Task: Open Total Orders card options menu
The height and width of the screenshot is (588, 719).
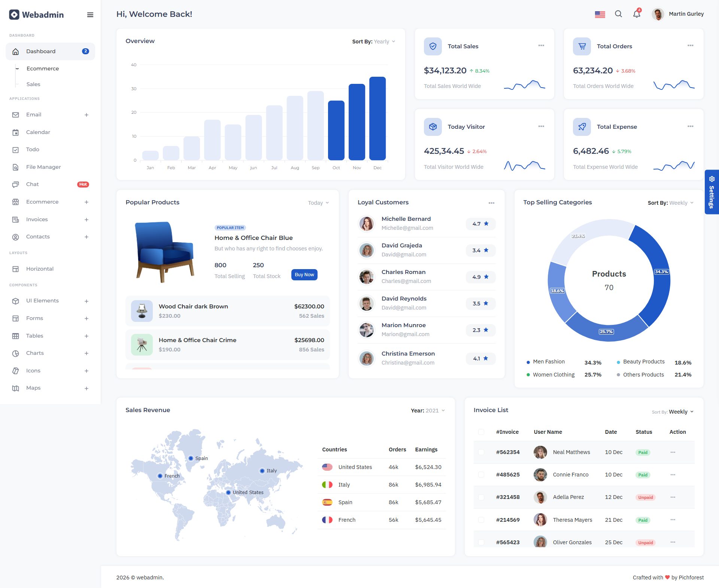Action: coord(690,46)
